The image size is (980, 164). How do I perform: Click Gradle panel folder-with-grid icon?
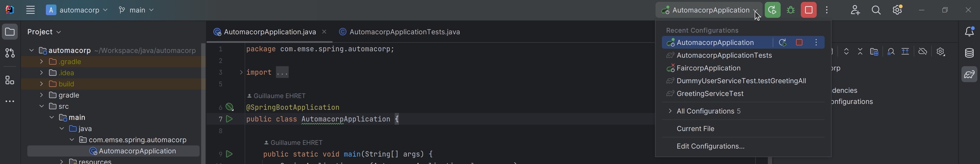tap(874, 52)
